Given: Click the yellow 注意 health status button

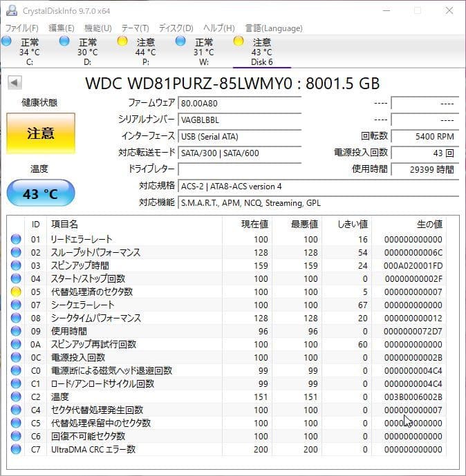Looking at the screenshot, I should pos(41,133).
